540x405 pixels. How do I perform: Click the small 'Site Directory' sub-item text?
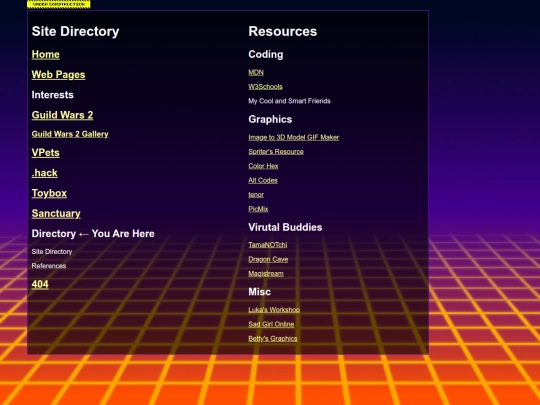click(52, 252)
